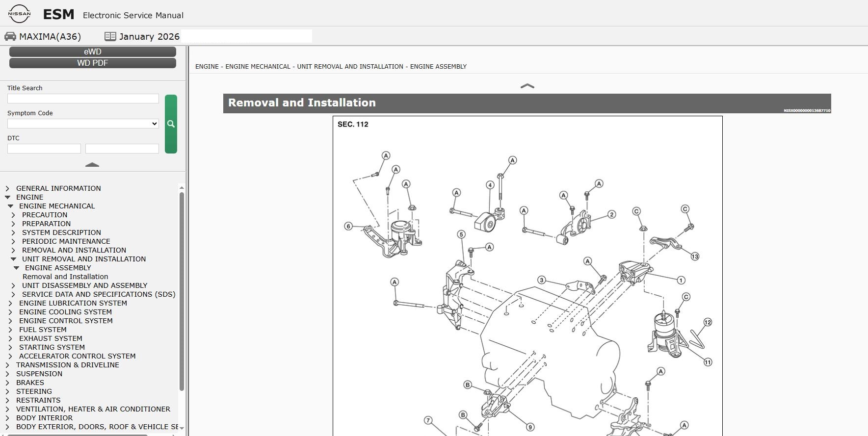Open the WD PDF button
The image size is (868, 436).
coord(93,63)
